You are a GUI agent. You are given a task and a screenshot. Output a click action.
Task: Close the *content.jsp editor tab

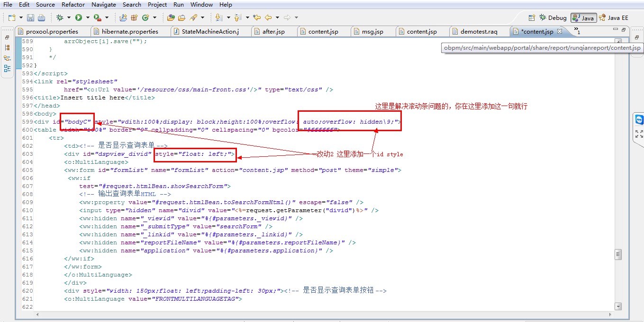click(560, 31)
